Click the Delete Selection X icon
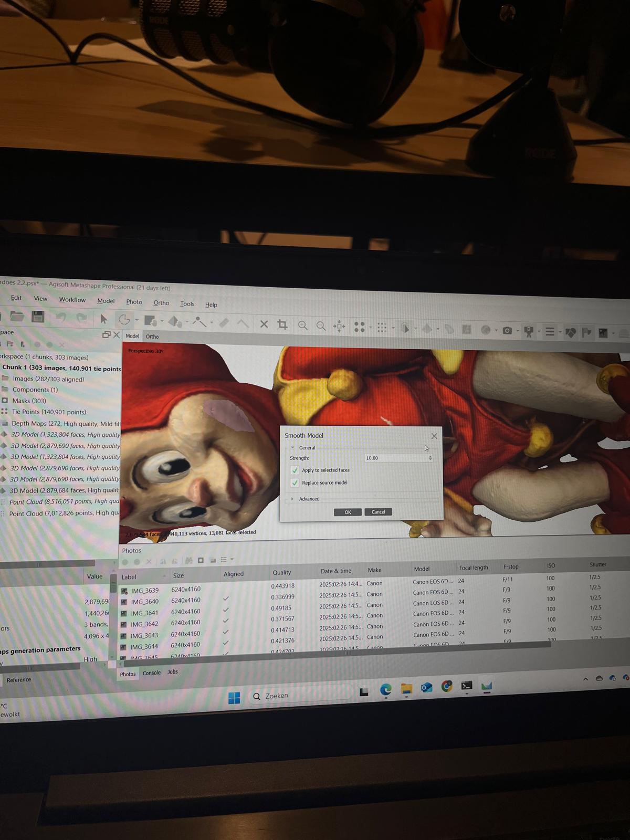Viewport: 630px width, 840px height. click(264, 324)
